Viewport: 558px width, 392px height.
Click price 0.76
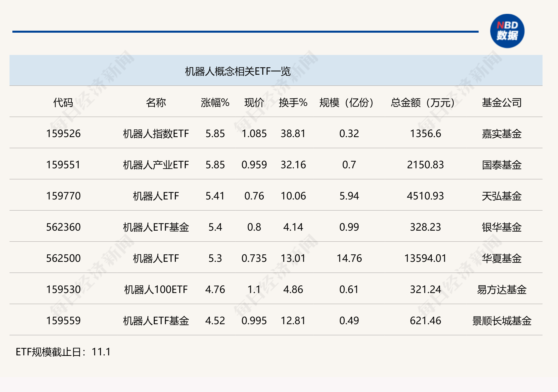coord(254,196)
